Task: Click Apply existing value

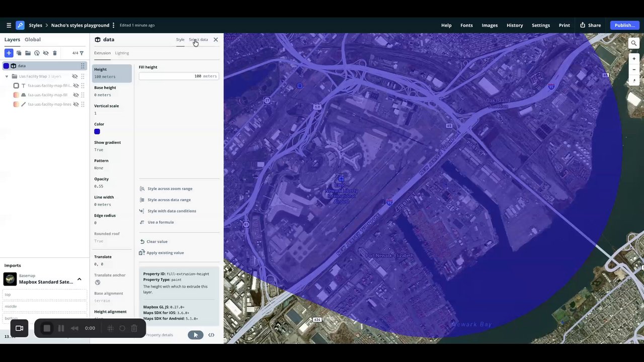Action: click(x=162, y=253)
